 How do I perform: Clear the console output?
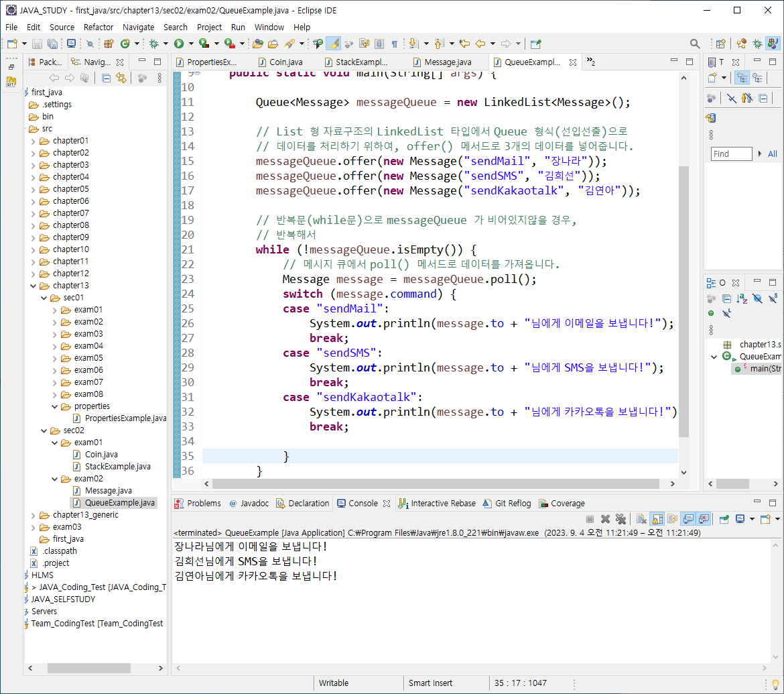click(641, 519)
